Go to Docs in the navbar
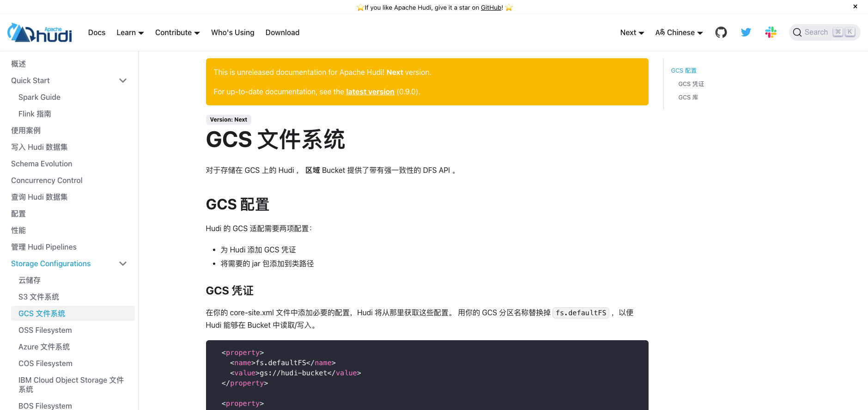This screenshot has height=410, width=868. coord(97,32)
